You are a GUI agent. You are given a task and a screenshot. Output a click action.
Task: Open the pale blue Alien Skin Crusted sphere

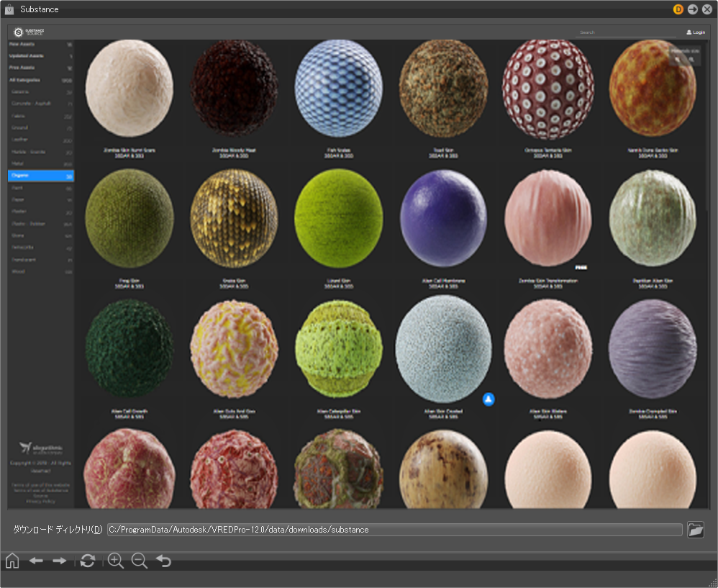pyautogui.click(x=443, y=348)
